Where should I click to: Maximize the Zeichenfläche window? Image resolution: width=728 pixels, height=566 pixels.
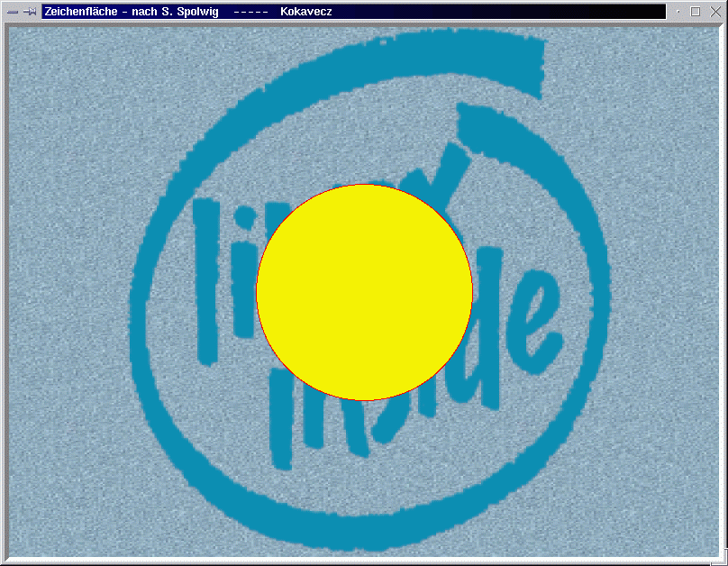tap(696, 12)
